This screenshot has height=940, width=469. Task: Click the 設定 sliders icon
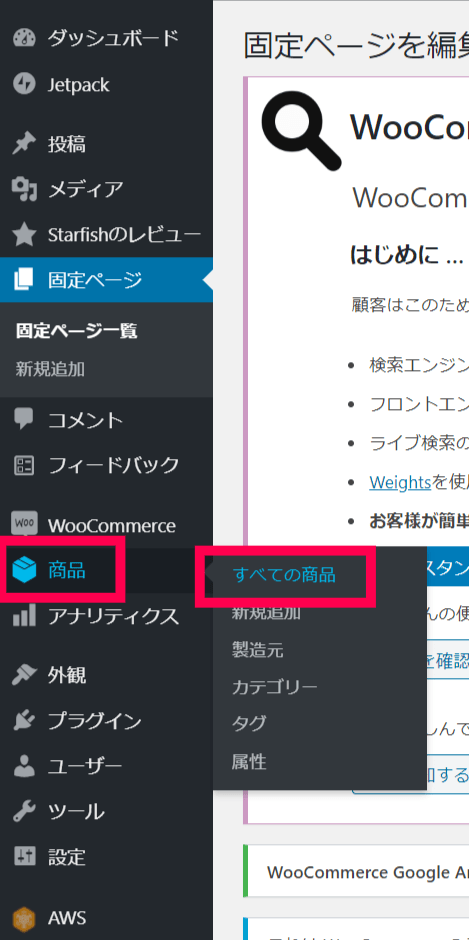tap(24, 857)
